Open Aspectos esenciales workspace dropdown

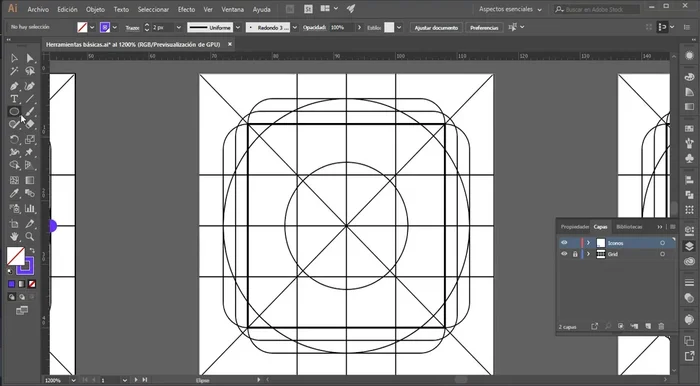(510, 9)
